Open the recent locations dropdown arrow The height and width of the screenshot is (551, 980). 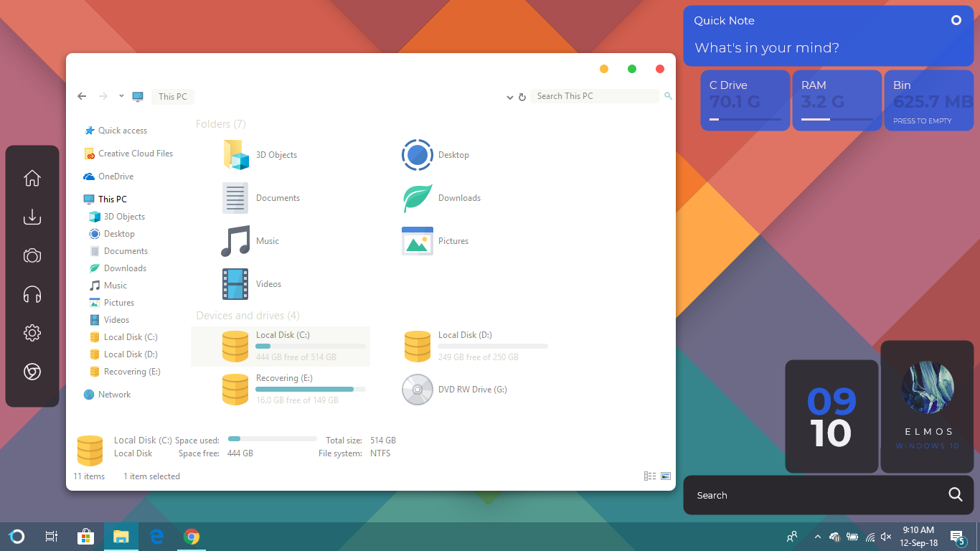[x=121, y=95]
